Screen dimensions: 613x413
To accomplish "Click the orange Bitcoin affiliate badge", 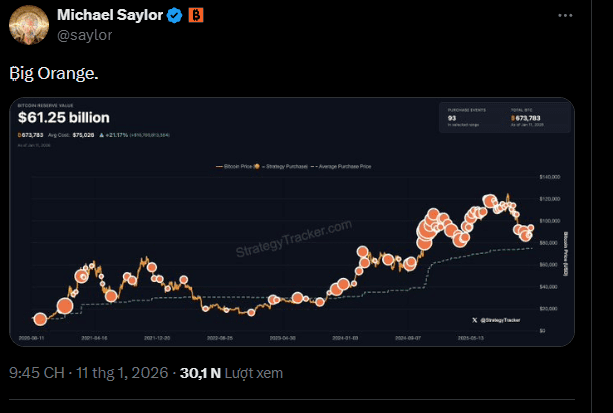I will tap(195, 15).
